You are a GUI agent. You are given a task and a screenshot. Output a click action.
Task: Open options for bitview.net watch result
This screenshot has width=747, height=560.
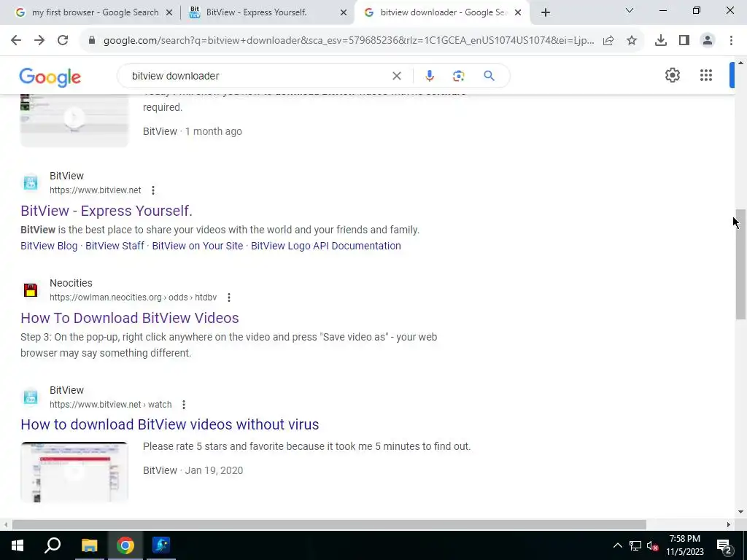point(183,404)
